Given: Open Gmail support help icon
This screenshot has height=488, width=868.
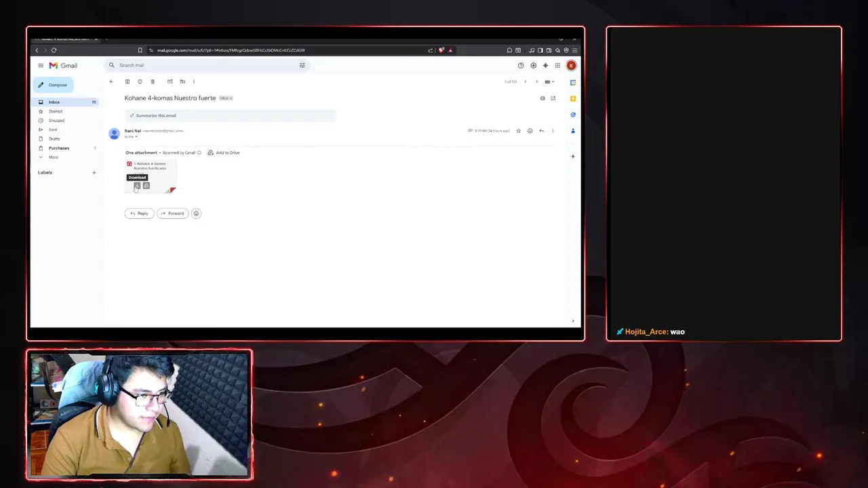Looking at the screenshot, I should pos(521,66).
